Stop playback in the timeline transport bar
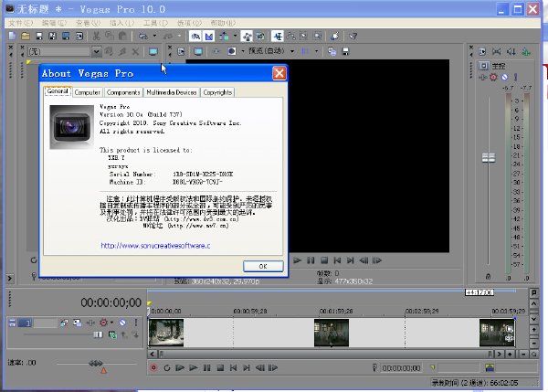This screenshot has height=392, width=548. tap(220, 367)
